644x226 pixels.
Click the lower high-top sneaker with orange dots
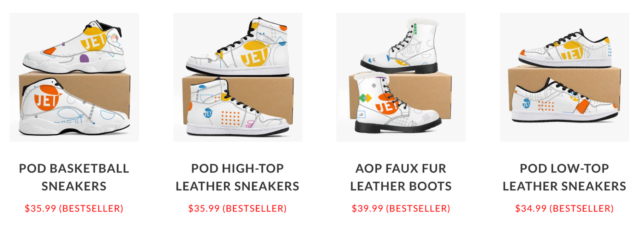pyautogui.click(x=237, y=108)
